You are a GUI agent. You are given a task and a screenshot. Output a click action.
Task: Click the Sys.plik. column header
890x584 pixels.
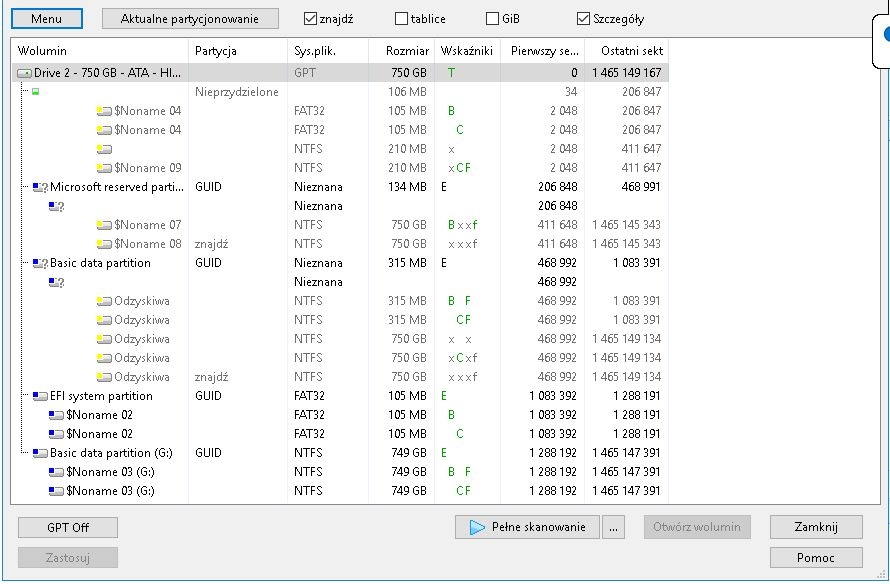coord(328,51)
